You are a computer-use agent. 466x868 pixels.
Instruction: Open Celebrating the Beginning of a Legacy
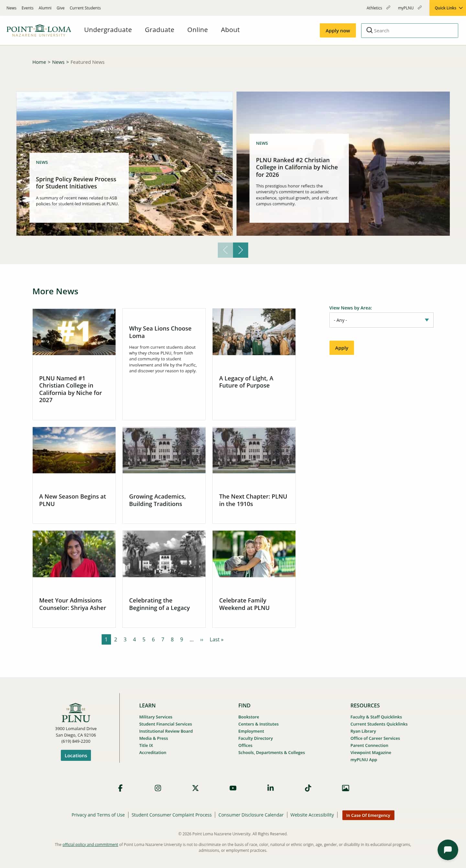pyautogui.click(x=159, y=604)
